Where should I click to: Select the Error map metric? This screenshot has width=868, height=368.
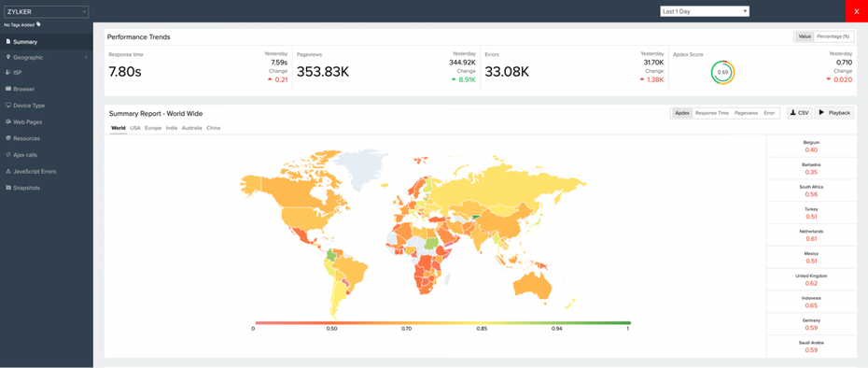769,113
